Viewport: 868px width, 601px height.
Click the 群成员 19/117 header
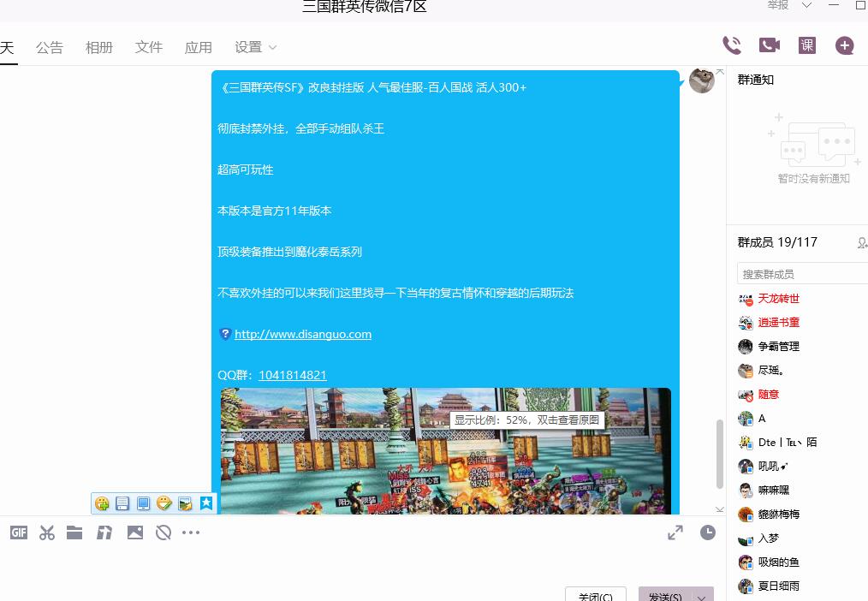tap(777, 242)
